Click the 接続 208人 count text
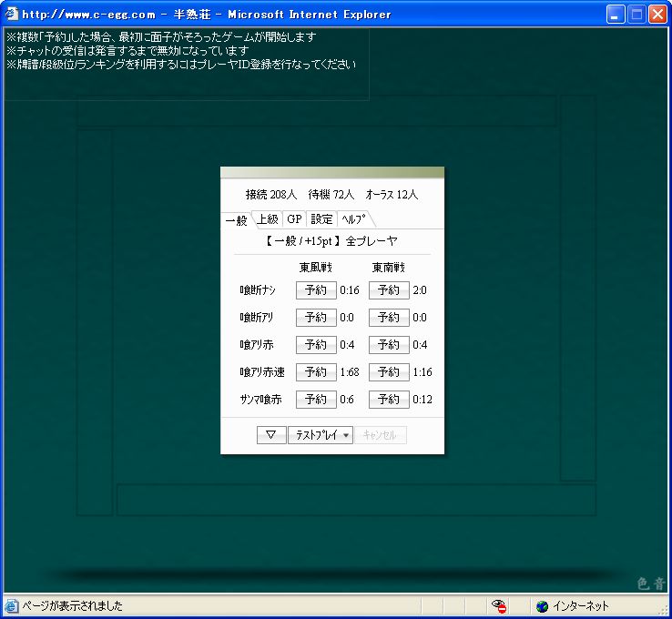This screenshot has width=672, height=619. (270, 195)
